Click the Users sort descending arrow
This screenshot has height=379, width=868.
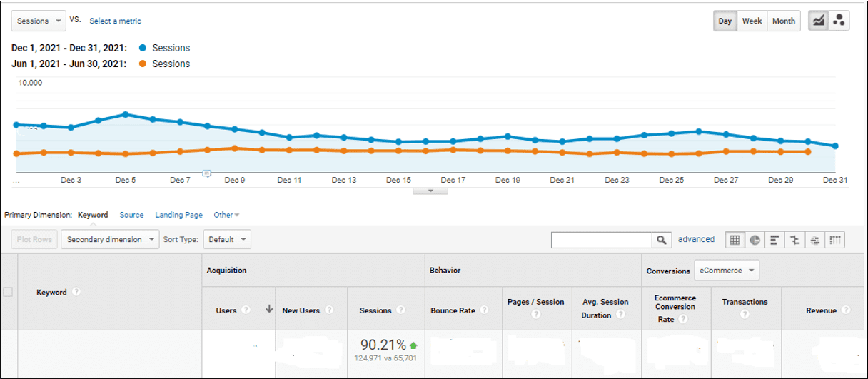pos(268,310)
